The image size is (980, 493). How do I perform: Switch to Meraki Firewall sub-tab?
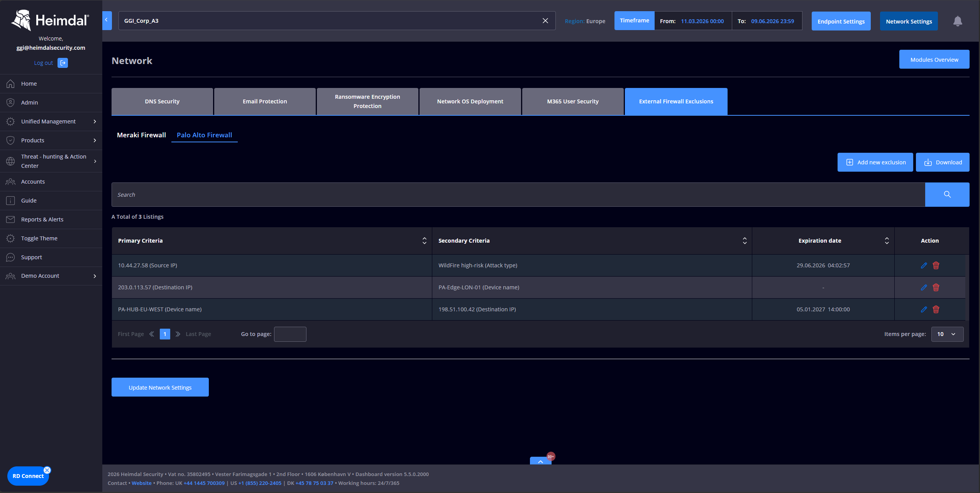pyautogui.click(x=141, y=135)
